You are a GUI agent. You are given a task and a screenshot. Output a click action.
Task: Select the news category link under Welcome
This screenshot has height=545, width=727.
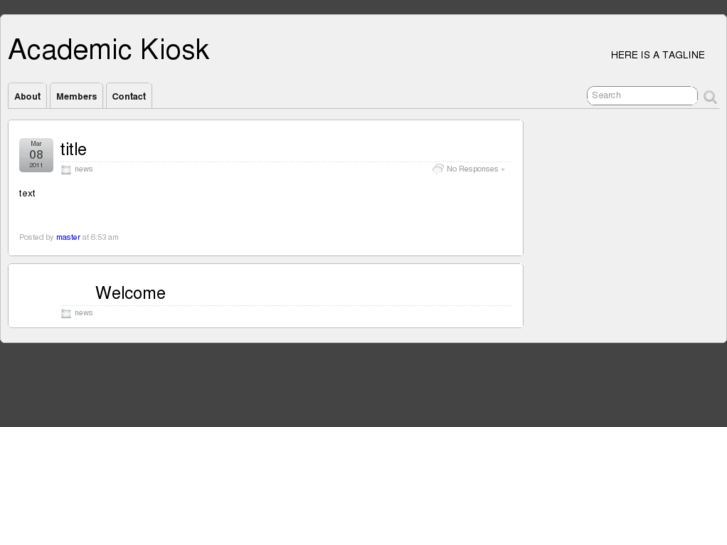click(x=84, y=313)
